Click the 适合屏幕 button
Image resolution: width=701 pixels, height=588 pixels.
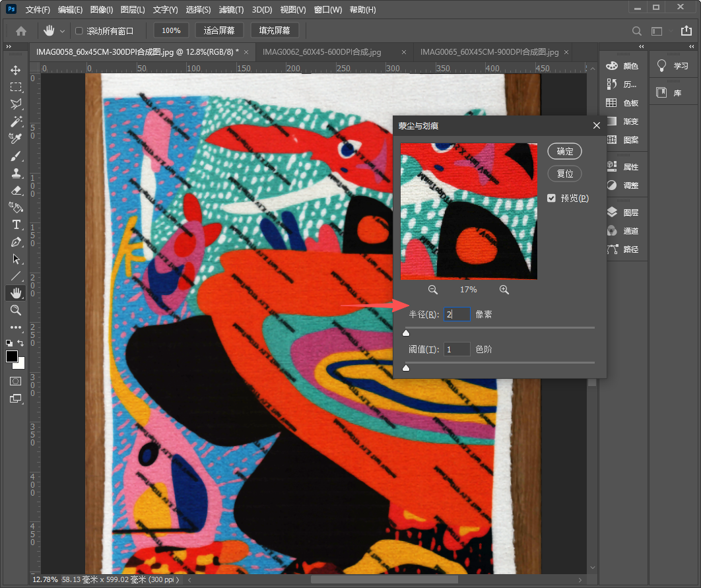pyautogui.click(x=220, y=30)
